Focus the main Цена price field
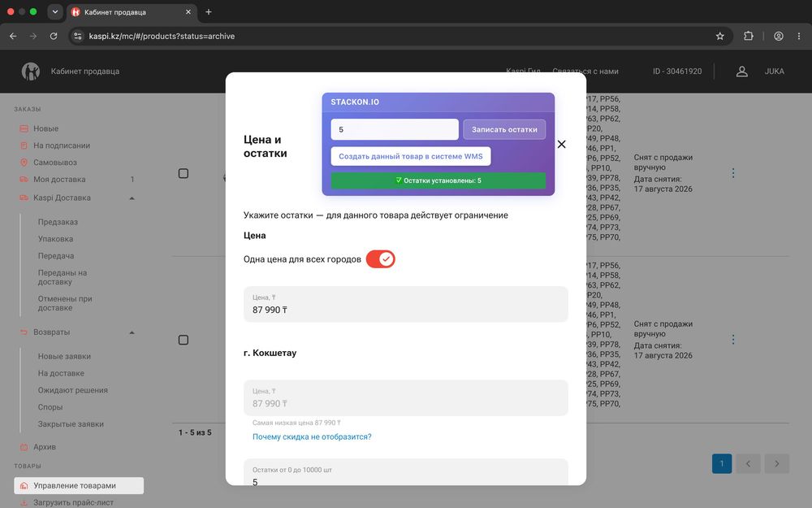The width and height of the screenshot is (812, 508). click(x=405, y=304)
